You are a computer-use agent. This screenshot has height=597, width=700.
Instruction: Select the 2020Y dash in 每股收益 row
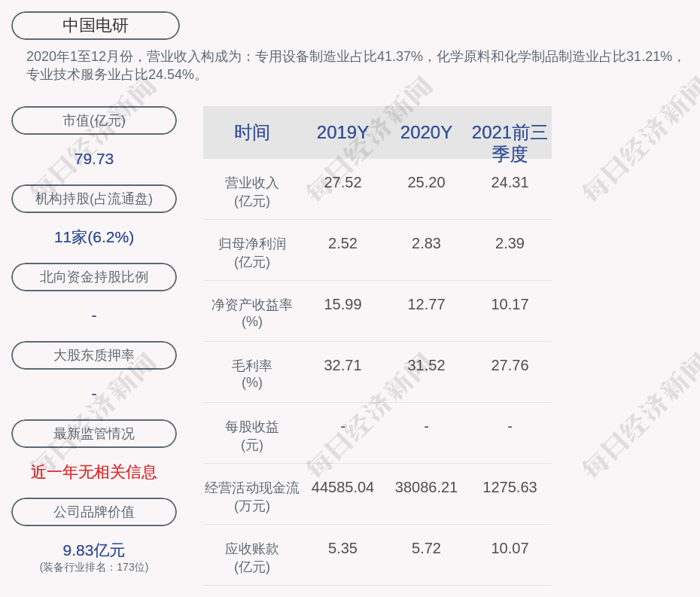point(426,427)
